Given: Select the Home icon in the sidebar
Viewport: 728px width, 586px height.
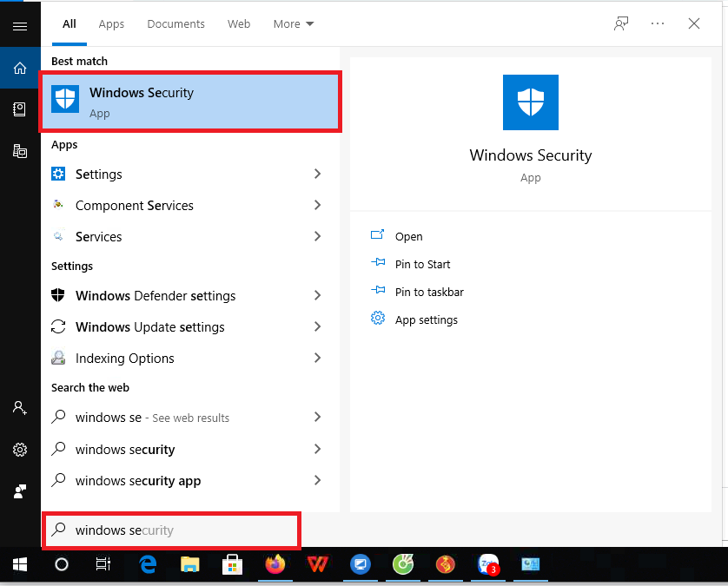Looking at the screenshot, I should click(19, 69).
